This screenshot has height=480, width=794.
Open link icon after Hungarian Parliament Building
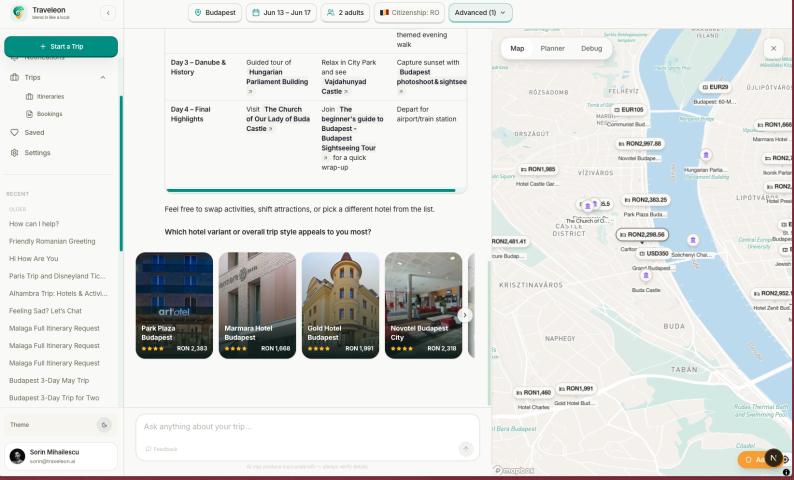point(250,92)
